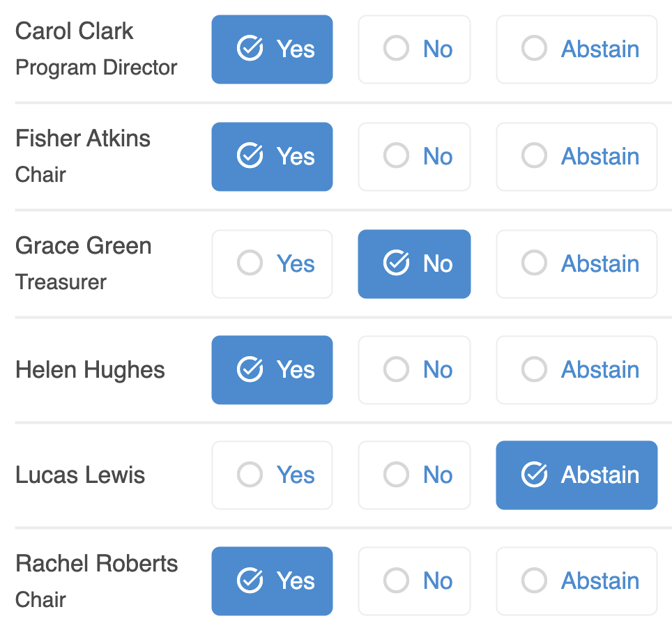Select No for Carol Clark
The width and height of the screenshot is (672, 630).
[414, 49]
